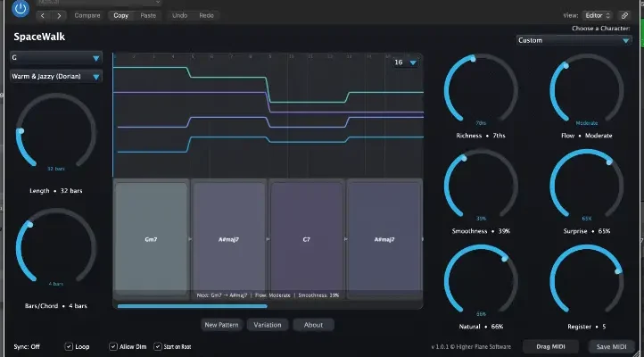Expand the Custom character dropdown
The height and width of the screenshot is (357, 644).
(574, 40)
